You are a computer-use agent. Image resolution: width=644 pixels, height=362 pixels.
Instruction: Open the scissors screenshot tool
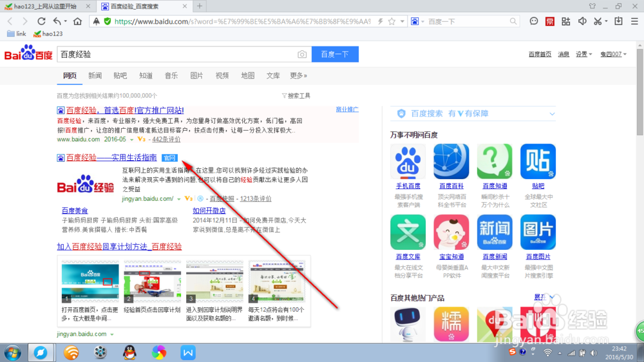point(598,21)
